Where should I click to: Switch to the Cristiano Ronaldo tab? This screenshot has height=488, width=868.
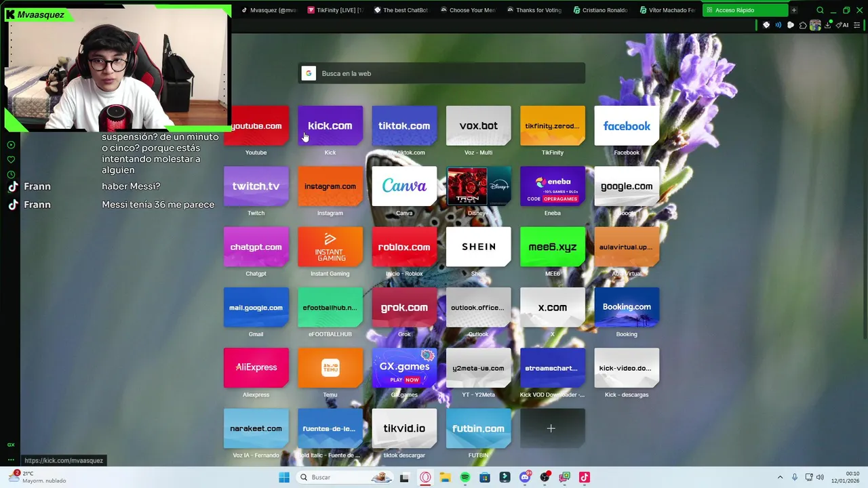point(601,10)
